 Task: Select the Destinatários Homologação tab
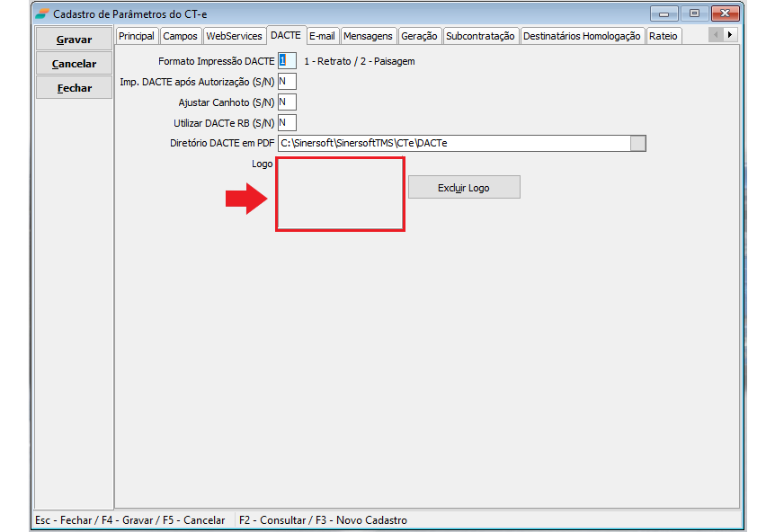[582, 36]
